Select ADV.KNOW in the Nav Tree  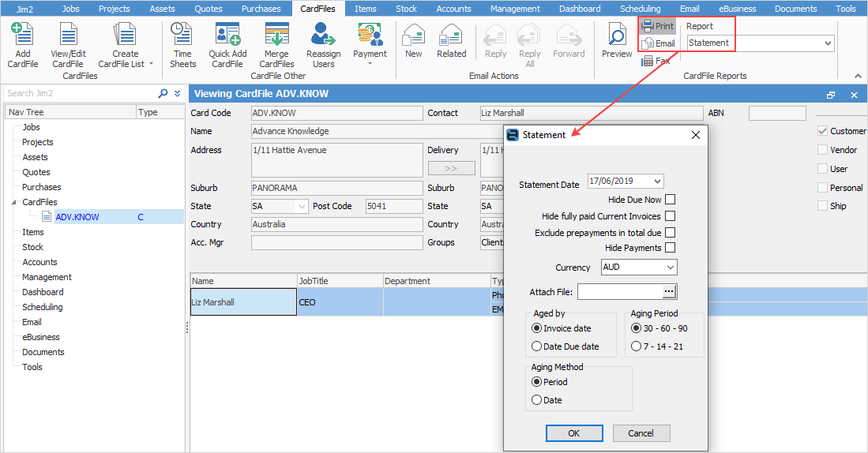point(77,217)
